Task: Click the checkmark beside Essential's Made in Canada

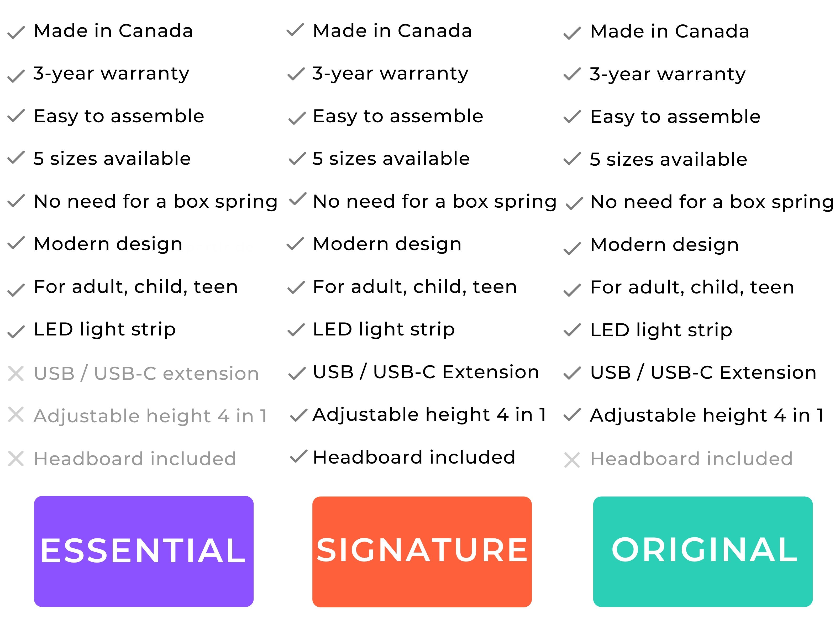Action: (x=16, y=33)
